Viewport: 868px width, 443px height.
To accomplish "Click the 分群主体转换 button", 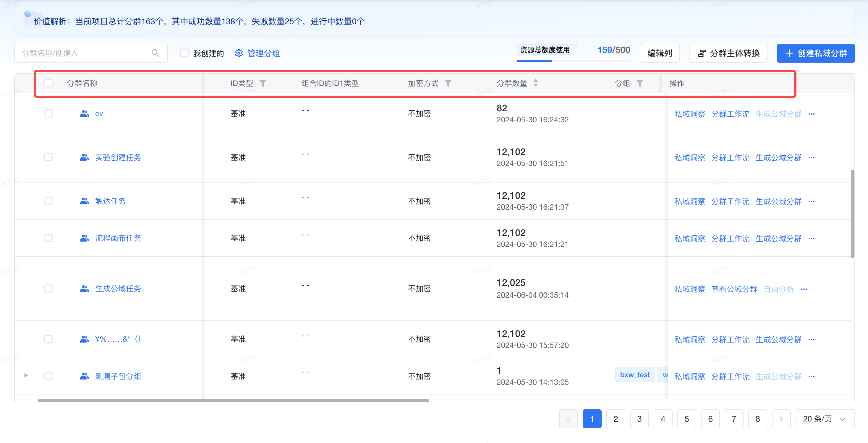I will 728,53.
